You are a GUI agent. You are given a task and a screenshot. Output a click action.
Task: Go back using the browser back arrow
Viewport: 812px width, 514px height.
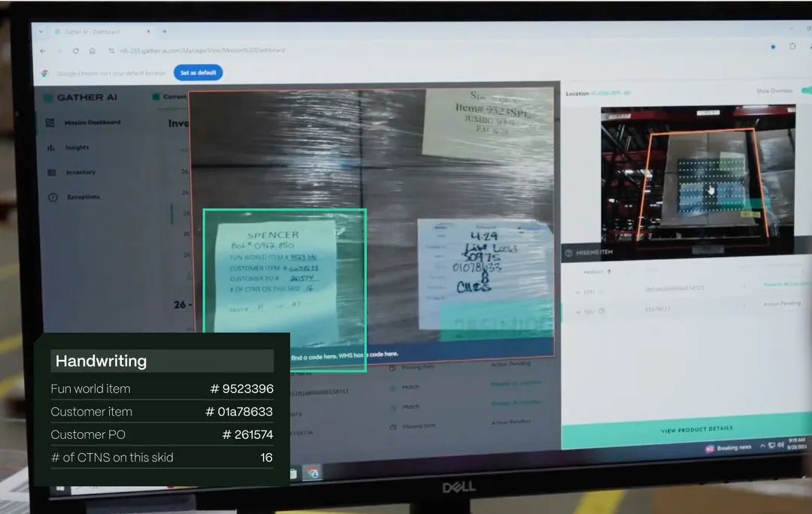(43, 51)
